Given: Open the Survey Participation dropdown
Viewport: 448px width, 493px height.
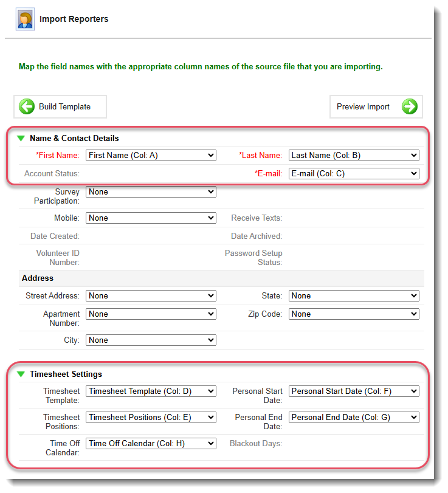Looking at the screenshot, I should click(151, 192).
